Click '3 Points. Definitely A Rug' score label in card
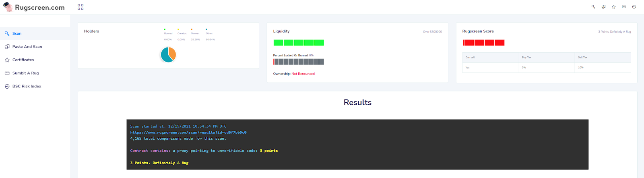This screenshot has width=644, height=178. [x=615, y=31]
